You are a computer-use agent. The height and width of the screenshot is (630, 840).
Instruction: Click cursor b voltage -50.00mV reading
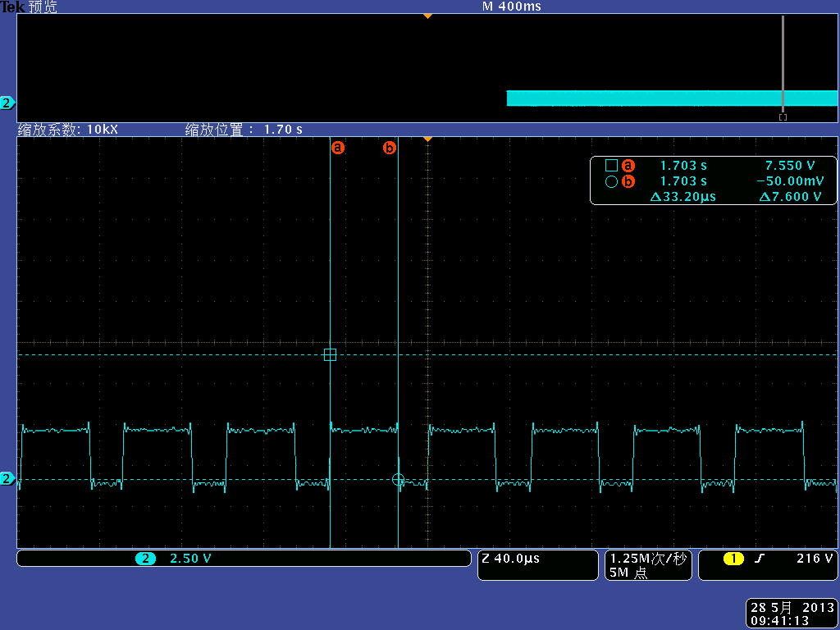[790, 181]
